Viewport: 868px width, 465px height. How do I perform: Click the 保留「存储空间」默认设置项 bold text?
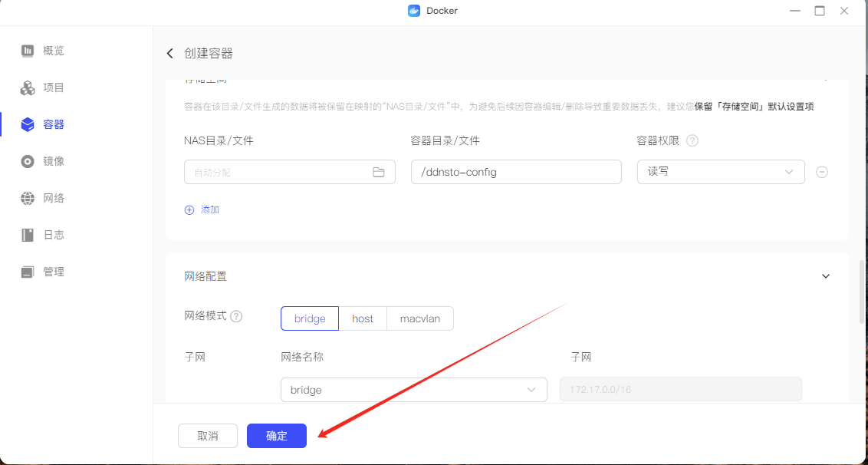tap(754, 107)
